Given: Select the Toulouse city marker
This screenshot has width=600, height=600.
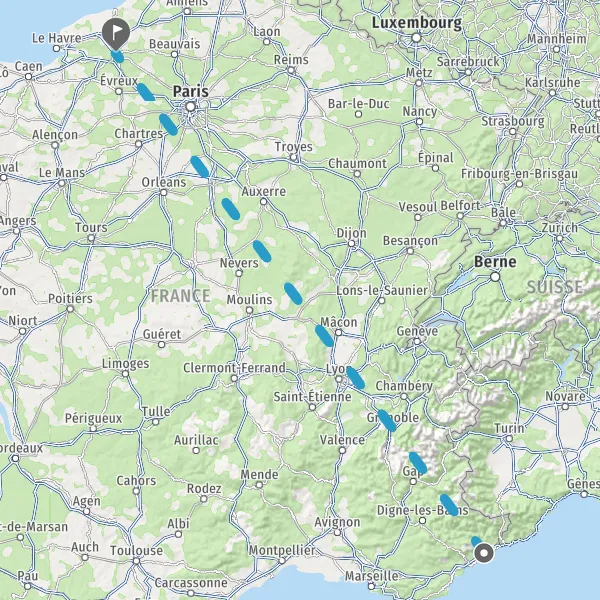Looking at the screenshot, I should [x=137, y=561].
